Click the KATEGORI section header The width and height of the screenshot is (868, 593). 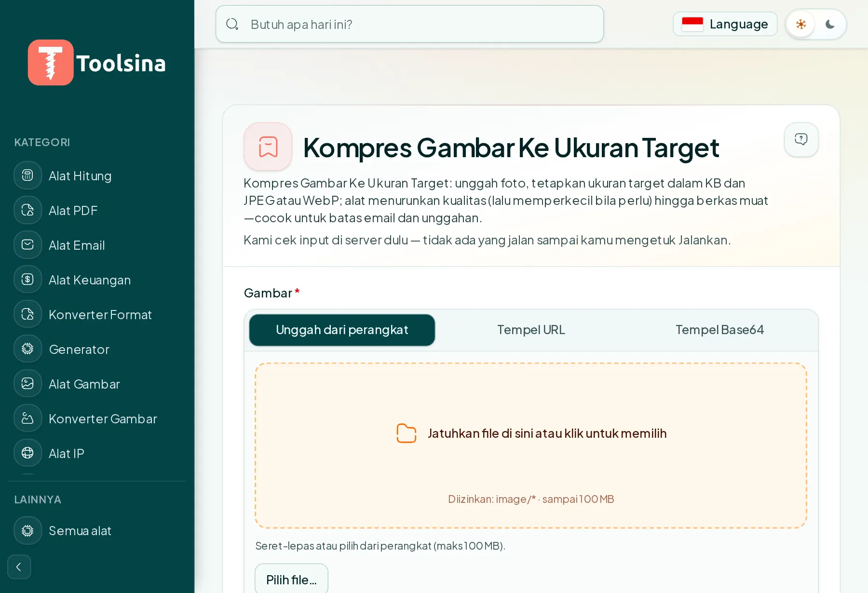(42, 142)
